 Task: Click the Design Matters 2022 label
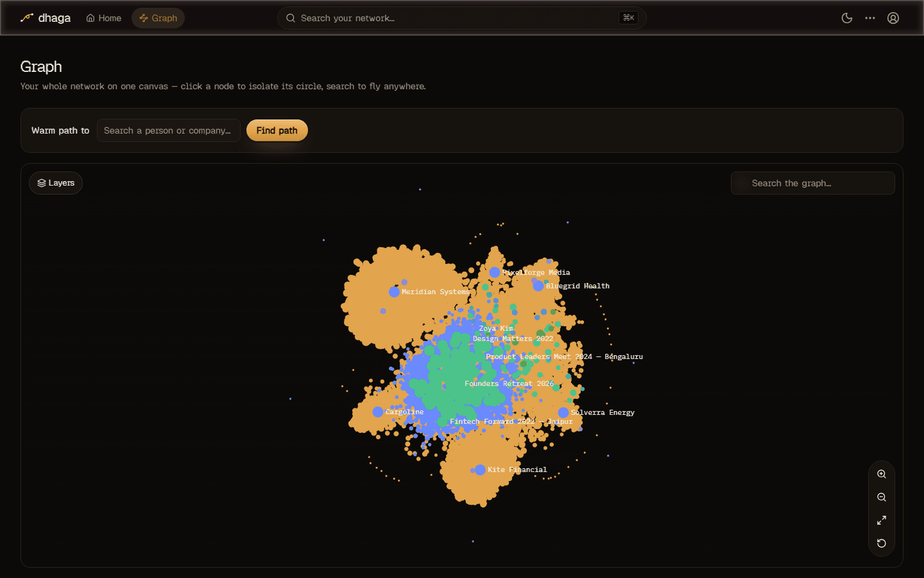513,338
